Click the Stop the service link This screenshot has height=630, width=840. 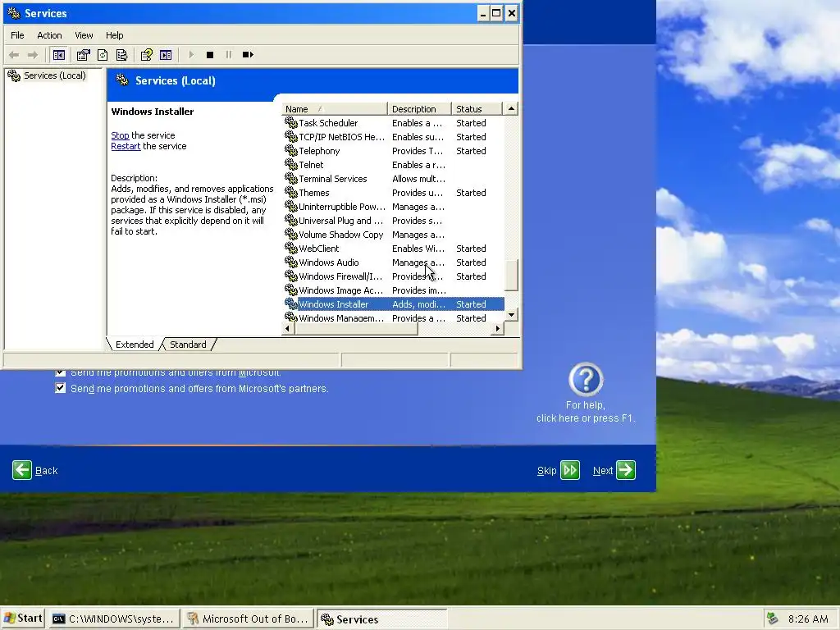[x=120, y=135]
